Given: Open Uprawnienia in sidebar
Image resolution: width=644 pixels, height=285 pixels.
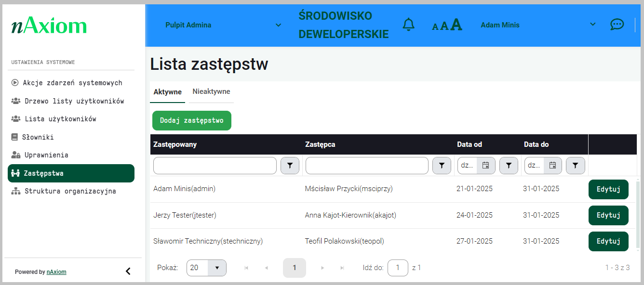Looking at the screenshot, I should [71, 155].
